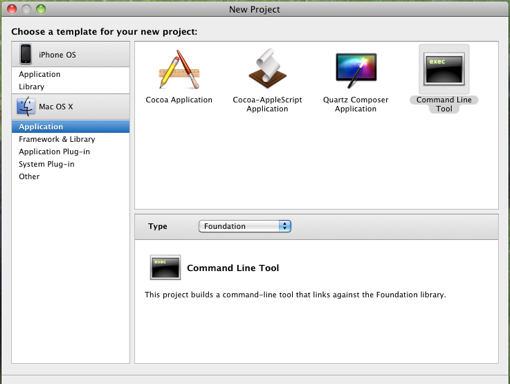Click the Type label next to the dropdown
Image resolution: width=510 pixels, height=384 pixels.
(x=158, y=226)
